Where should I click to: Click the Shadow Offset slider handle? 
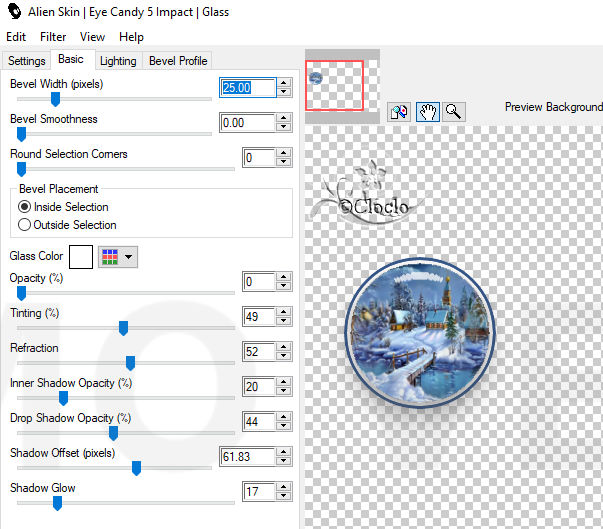[x=137, y=468]
